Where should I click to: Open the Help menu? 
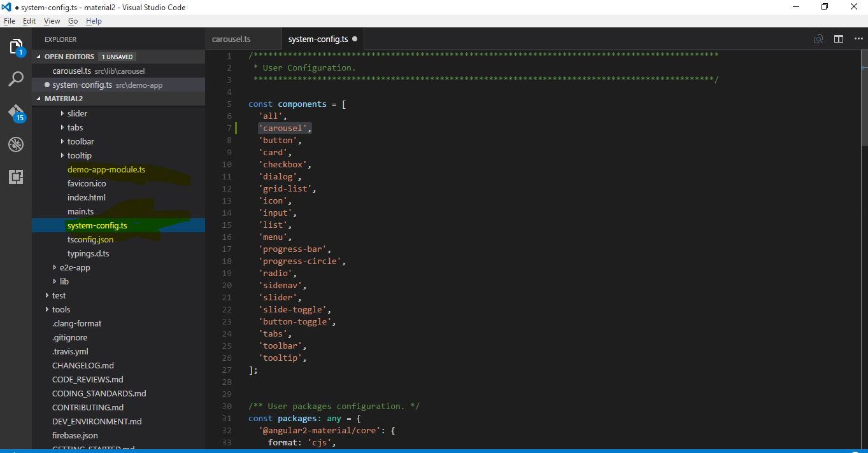94,21
